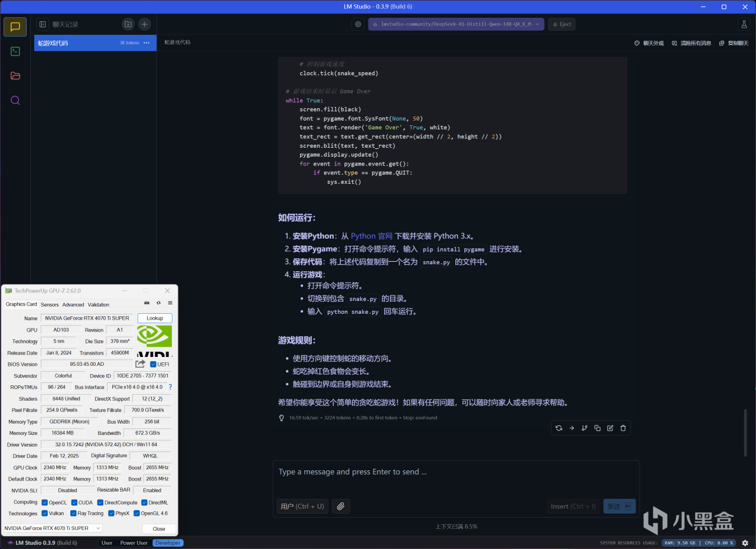Toggle the OpenCL checkbox
The width and height of the screenshot is (756, 549).
tap(45, 502)
